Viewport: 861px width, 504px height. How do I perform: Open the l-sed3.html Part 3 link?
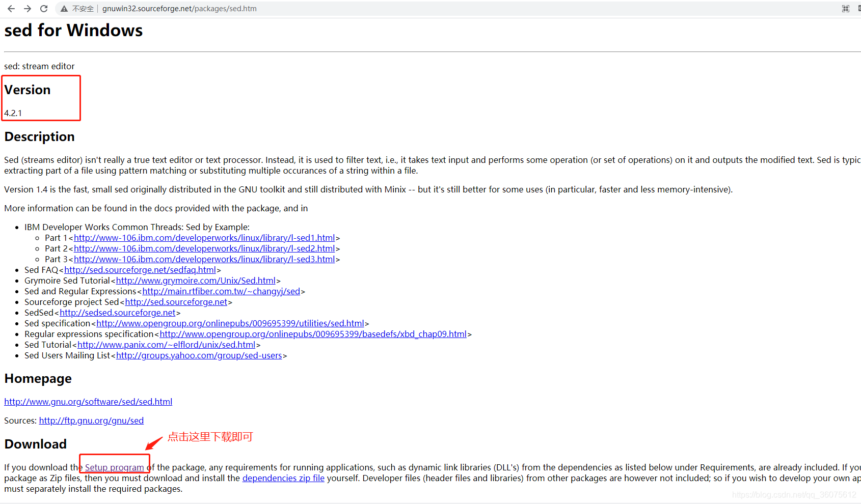click(204, 259)
